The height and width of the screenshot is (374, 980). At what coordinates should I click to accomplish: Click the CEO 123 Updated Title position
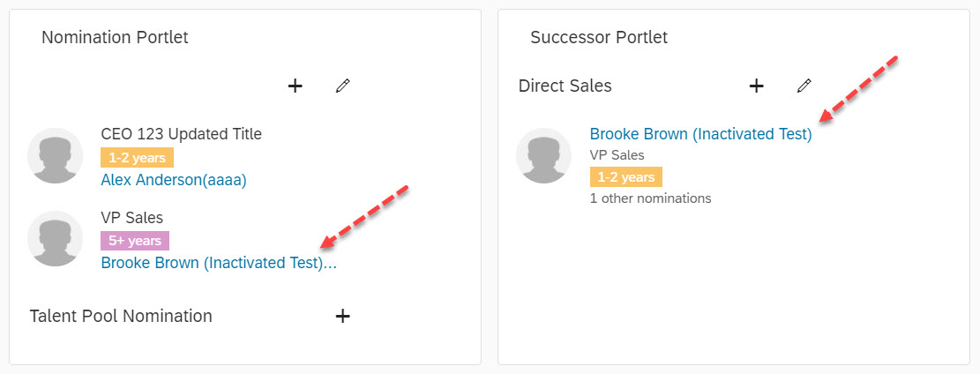[x=181, y=134]
